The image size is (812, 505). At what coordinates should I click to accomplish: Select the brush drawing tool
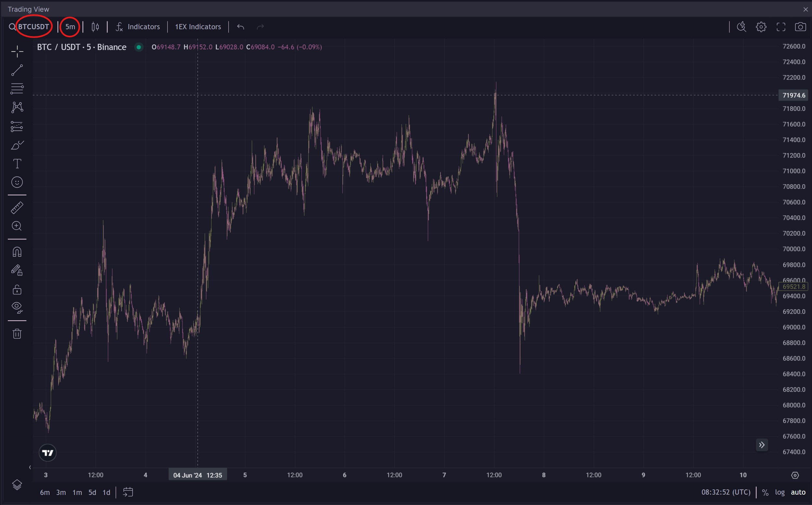click(x=17, y=145)
